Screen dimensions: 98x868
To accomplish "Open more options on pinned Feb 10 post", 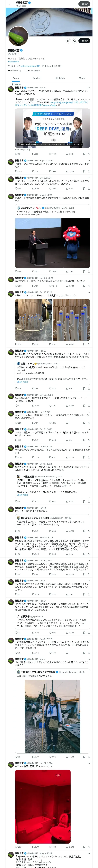I will tap(89, 88).
